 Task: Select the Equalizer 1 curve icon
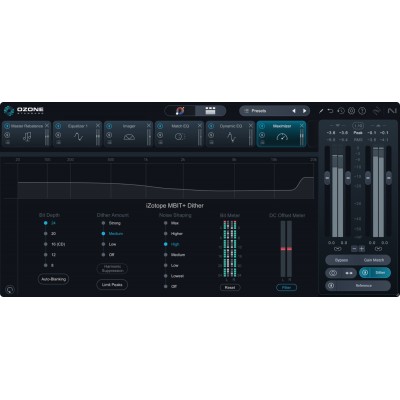coord(78,137)
